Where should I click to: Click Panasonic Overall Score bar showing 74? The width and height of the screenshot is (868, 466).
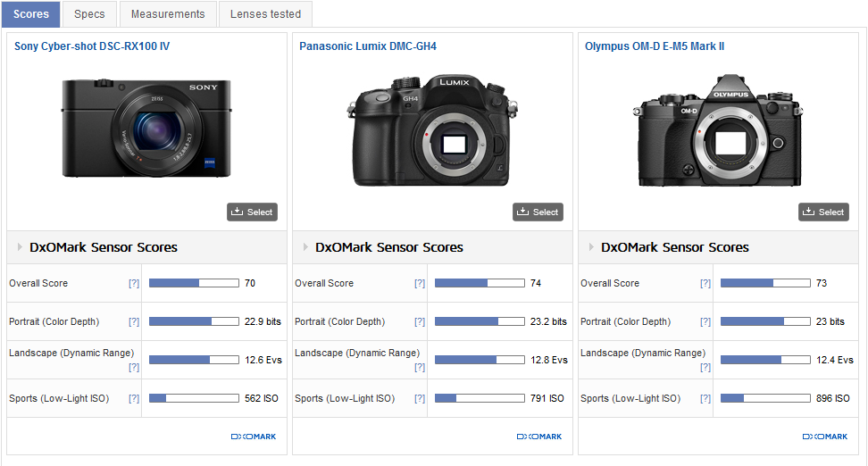click(x=480, y=283)
